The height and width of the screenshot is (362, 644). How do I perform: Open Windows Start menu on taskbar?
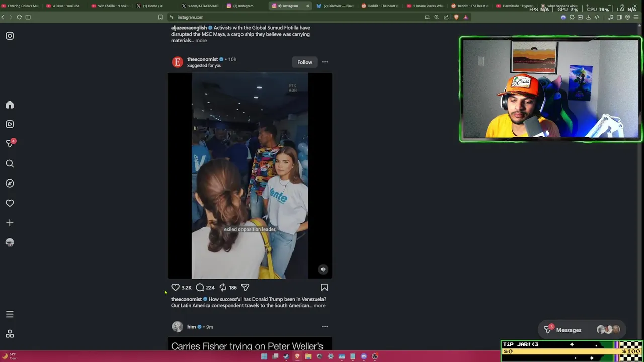tap(264, 356)
